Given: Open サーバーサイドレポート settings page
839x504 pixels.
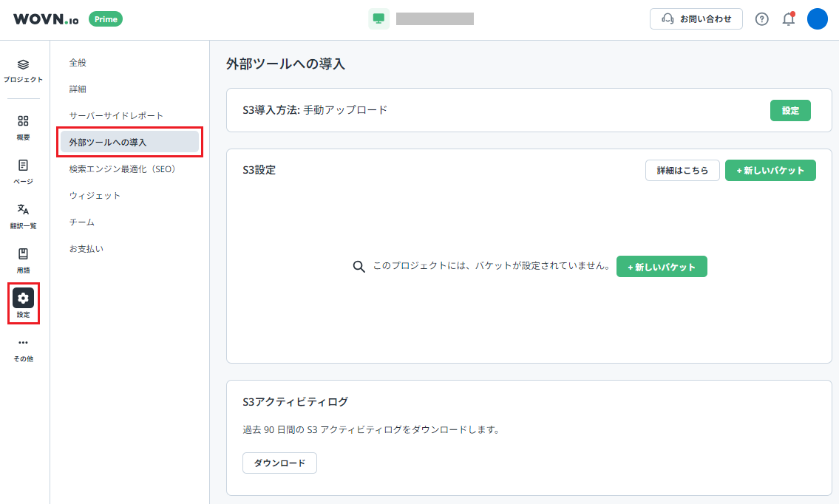Looking at the screenshot, I should click(116, 116).
